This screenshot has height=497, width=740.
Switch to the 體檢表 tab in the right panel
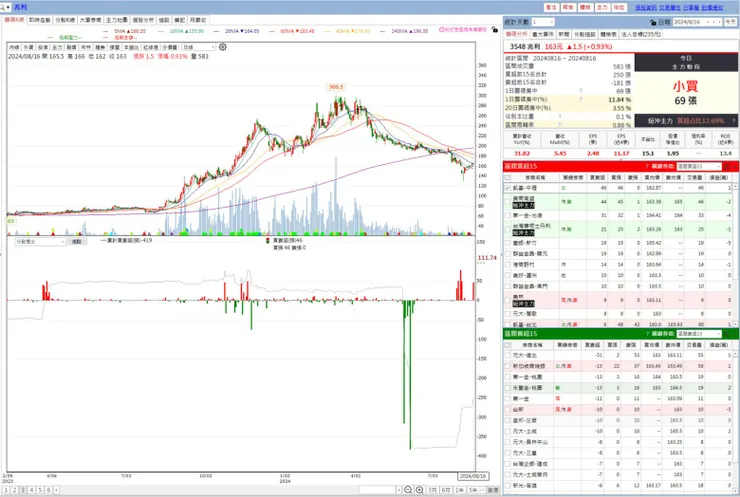pyautogui.click(x=608, y=34)
